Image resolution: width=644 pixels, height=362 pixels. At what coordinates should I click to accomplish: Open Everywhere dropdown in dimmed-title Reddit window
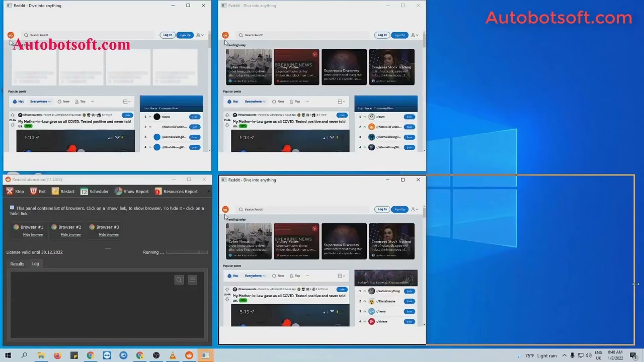[255, 102]
